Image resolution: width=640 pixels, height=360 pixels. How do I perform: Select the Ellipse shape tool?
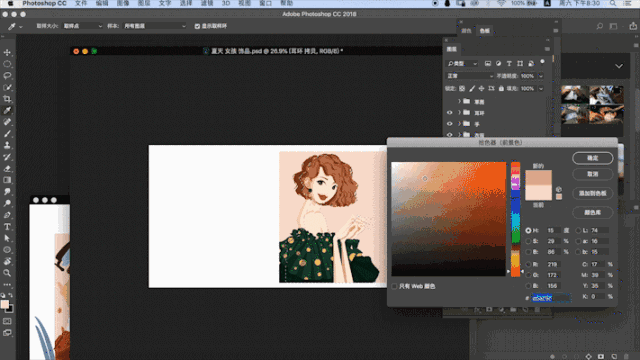pyautogui.click(x=7, y=250)
